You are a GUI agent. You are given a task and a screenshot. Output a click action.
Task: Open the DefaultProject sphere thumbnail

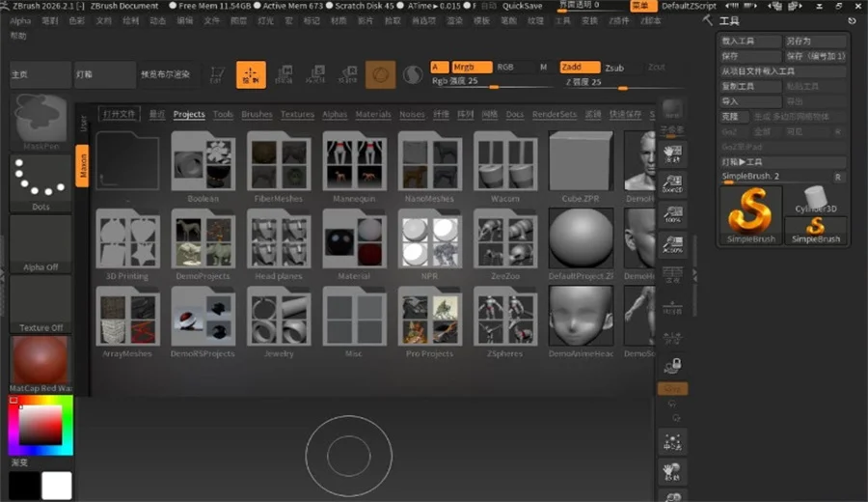point(581,245)
